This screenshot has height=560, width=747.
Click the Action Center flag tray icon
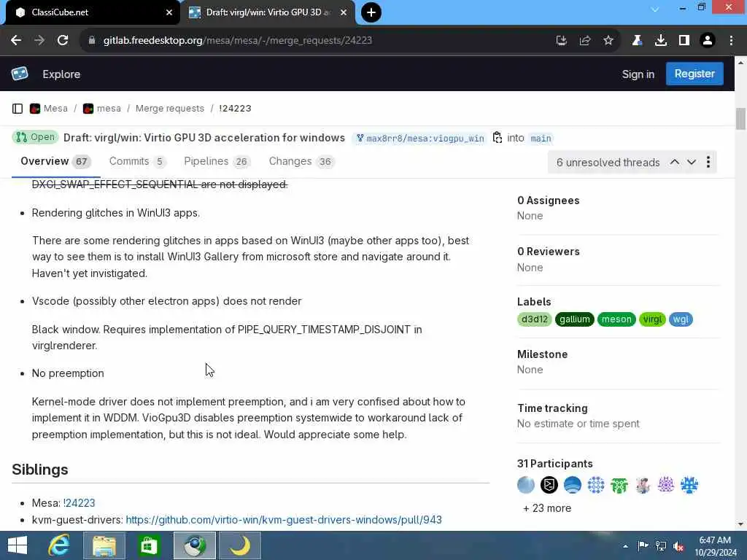643,545
